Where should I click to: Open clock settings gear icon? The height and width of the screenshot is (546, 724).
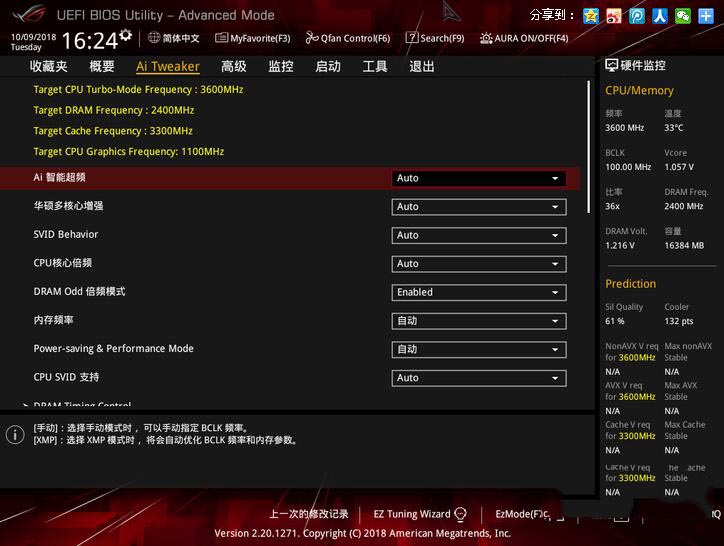(126, 35)
